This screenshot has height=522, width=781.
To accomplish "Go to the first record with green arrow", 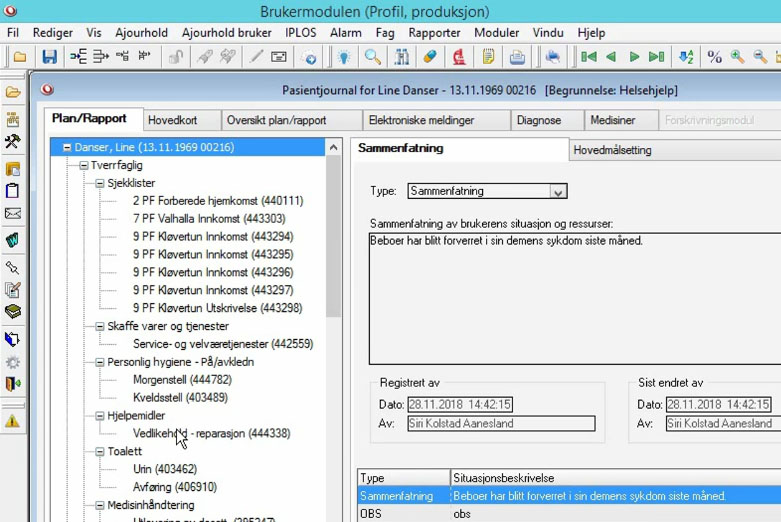I will [x=589, y=58].
